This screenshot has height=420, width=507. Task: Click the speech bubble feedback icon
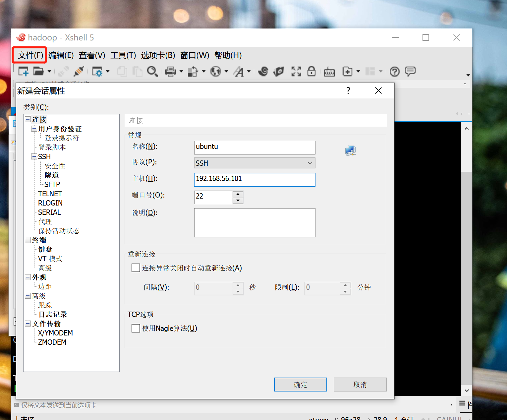coord(410,71)
